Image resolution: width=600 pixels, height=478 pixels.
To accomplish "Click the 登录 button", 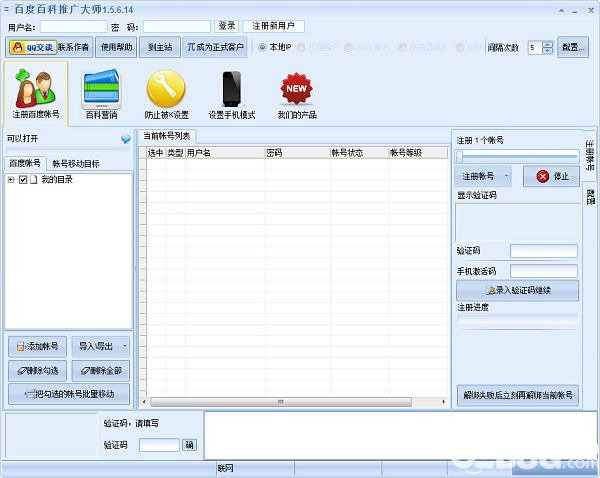I will coord(227,26).
